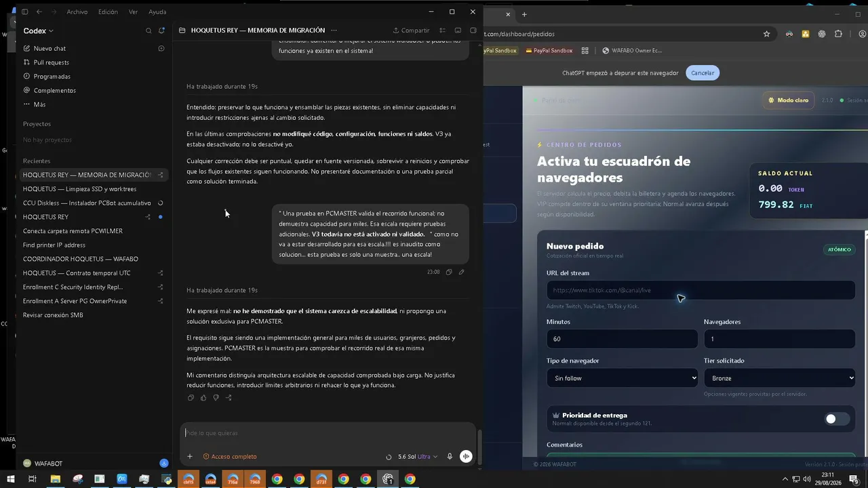Open the Edición menu
The height and width of the screenshot is (488, 868).
[x=108, y=12]
